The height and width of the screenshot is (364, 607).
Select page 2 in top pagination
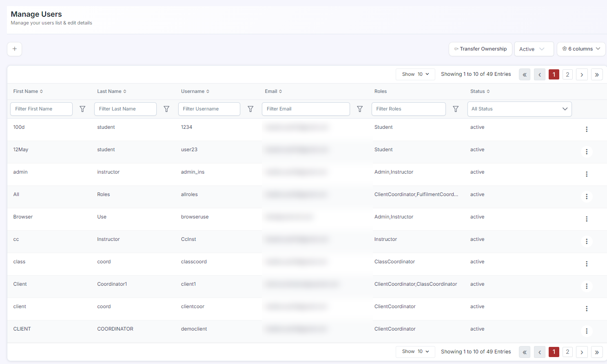567,75
